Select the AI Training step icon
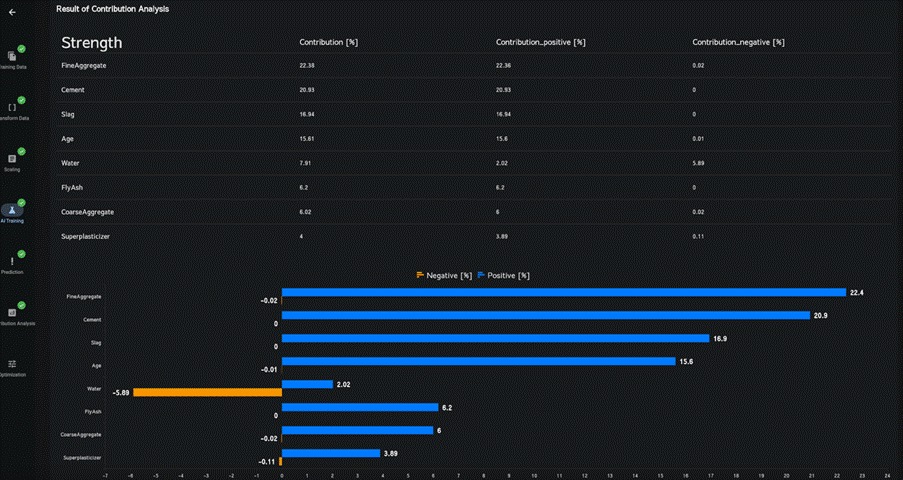The height and width of the screenshot is (480, 903). [12, 210]
